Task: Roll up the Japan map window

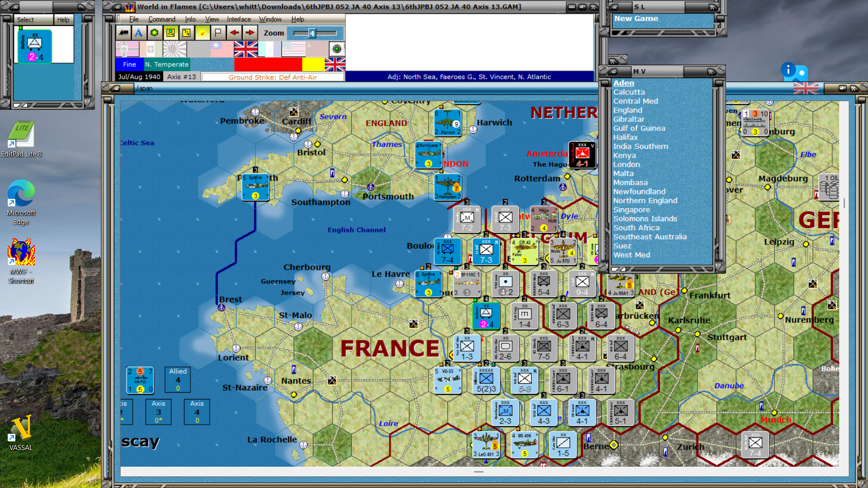Action: click(x=116, y=88)
